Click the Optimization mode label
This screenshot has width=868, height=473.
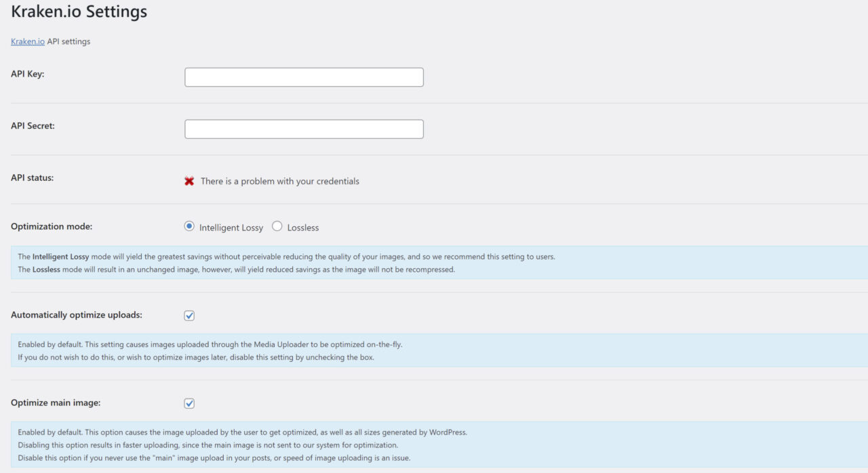(51, 226)
